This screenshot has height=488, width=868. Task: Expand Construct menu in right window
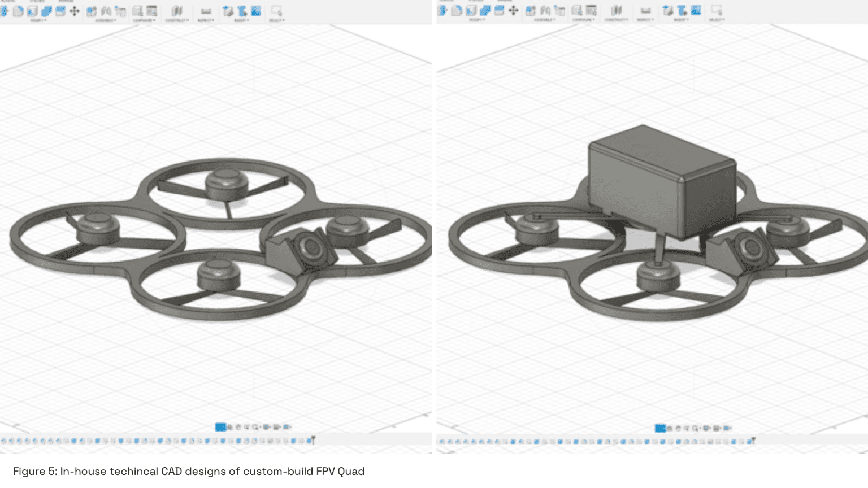615,20
